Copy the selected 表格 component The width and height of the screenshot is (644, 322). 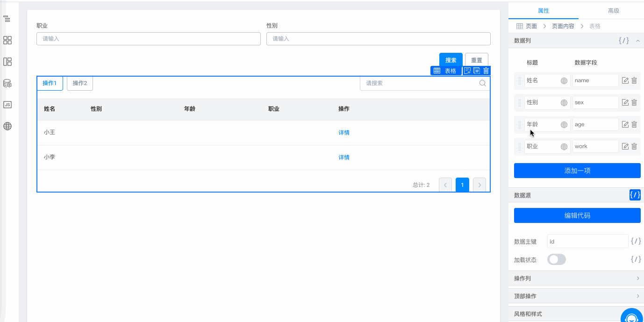point(477,71)
